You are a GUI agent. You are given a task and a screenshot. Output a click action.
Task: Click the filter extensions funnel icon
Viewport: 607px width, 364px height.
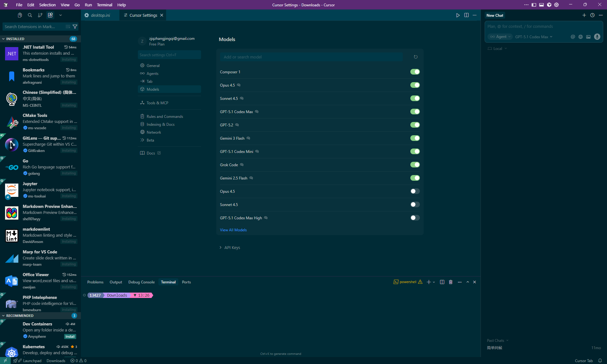(x=75, y=27)
